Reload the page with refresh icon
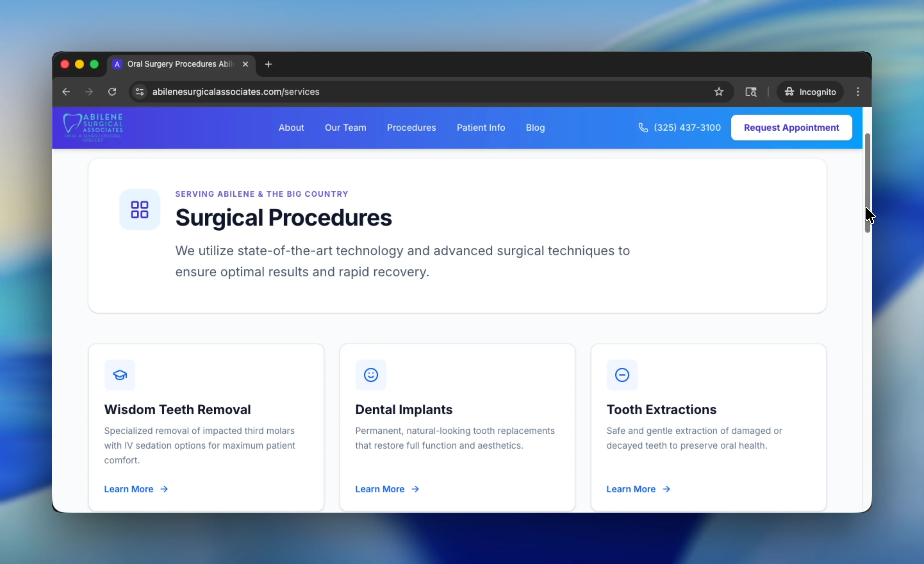This screenshot has height=564, width=924. click(x=112, y=91)
